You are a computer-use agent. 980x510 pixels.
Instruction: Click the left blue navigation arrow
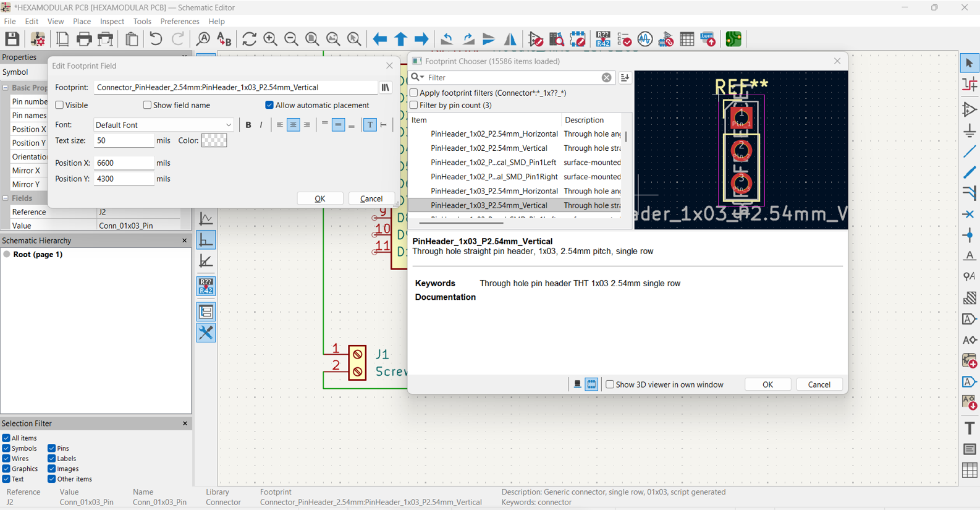pos(380,39)
